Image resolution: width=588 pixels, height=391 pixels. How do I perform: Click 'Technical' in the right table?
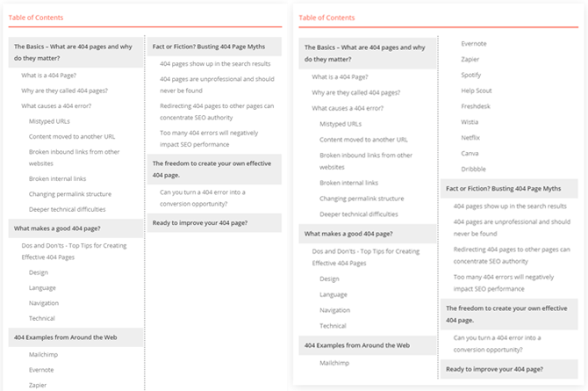tap(333, 326)
